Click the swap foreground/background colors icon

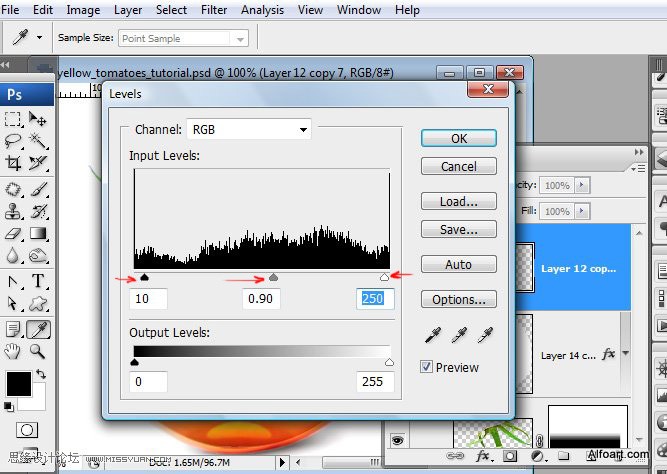[x=41, y=374]
